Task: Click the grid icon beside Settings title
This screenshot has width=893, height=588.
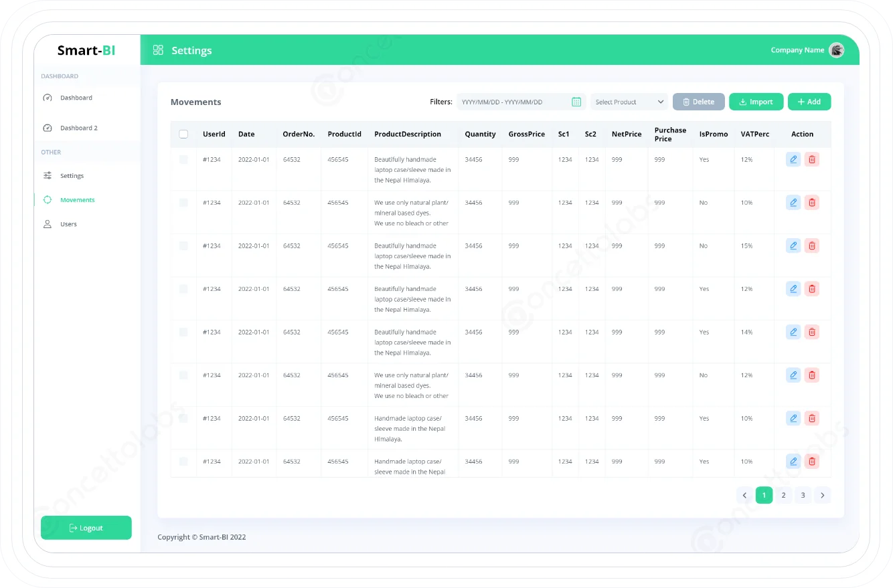Action: pos(158,50)
